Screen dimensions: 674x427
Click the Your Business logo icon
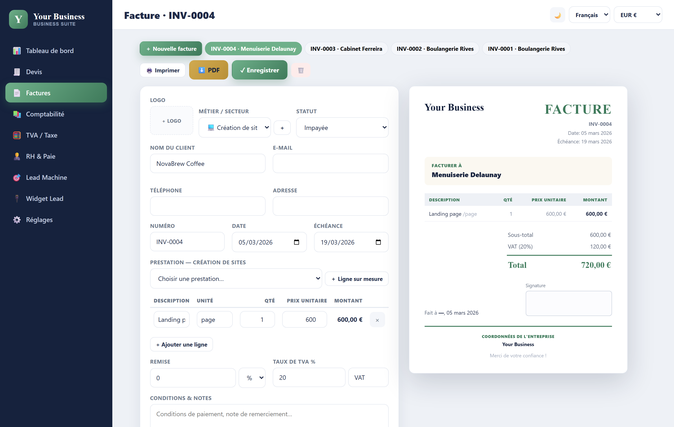[18, 19]
